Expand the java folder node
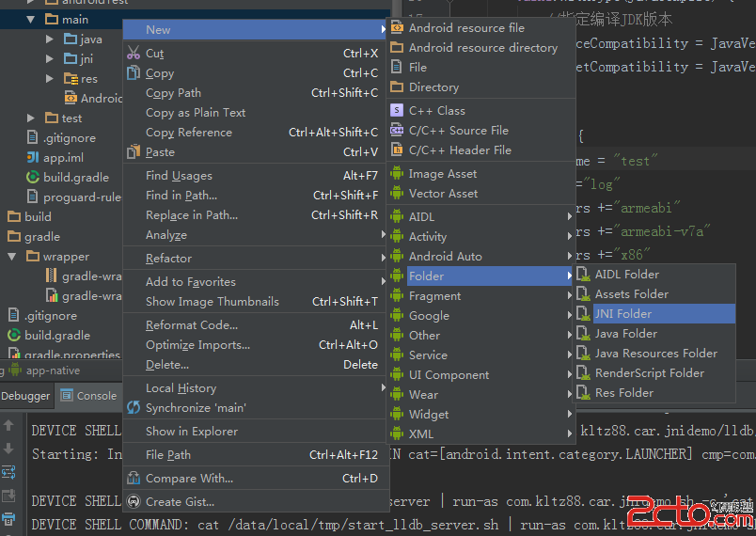Image resolution: width=756 pixels, height=536 pixels. click(50, 39)
